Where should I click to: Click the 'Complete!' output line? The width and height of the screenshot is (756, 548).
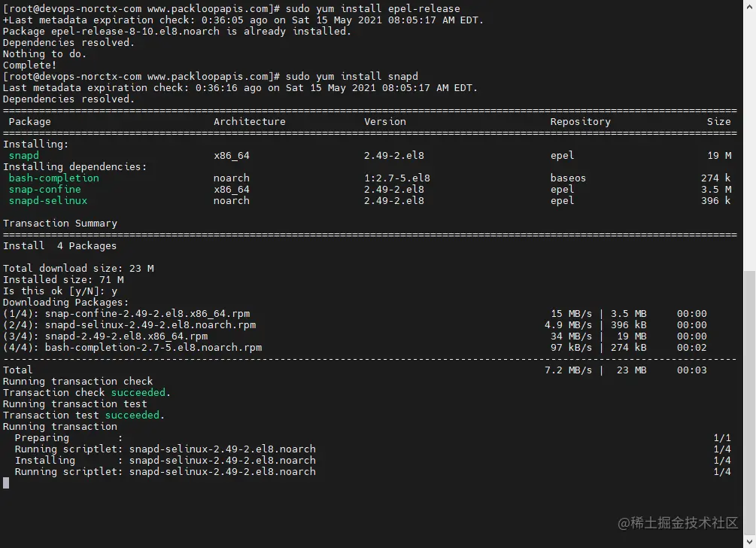(x=29, y=65)
